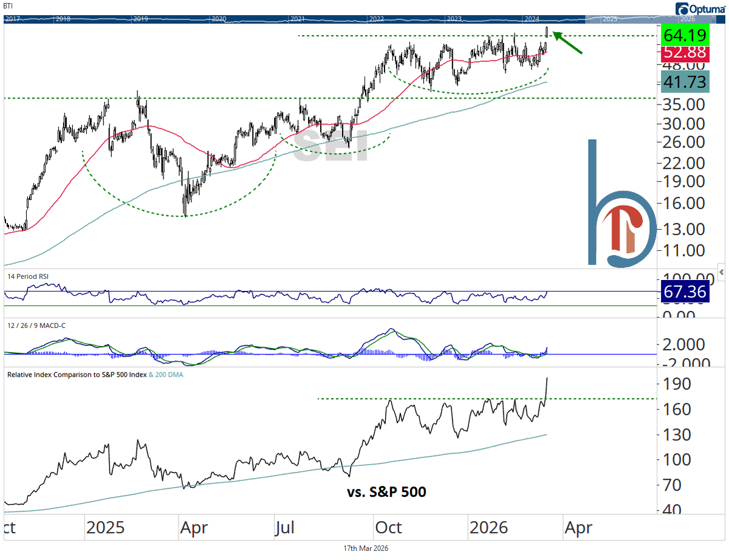Jump to 2026 in the timeline navigator
Viewport: 729px width, 560px height.
click(688, 19)
